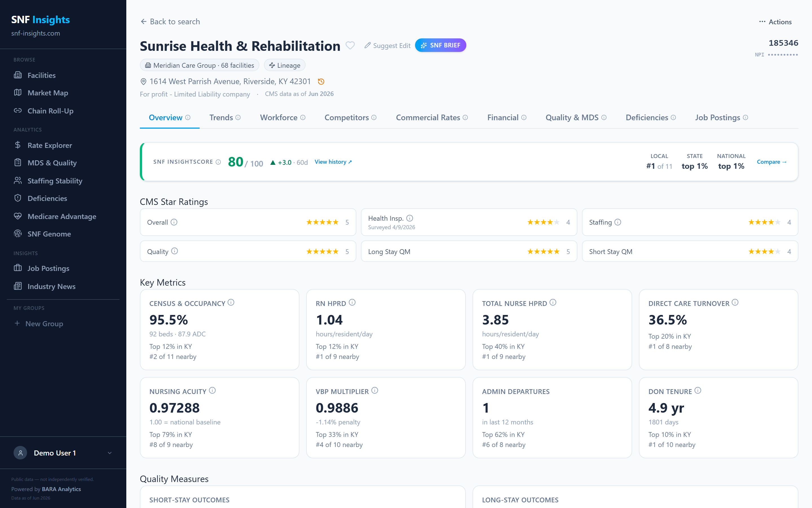Click the Demo User 1 avatar icon

click(x=21, y=453)
